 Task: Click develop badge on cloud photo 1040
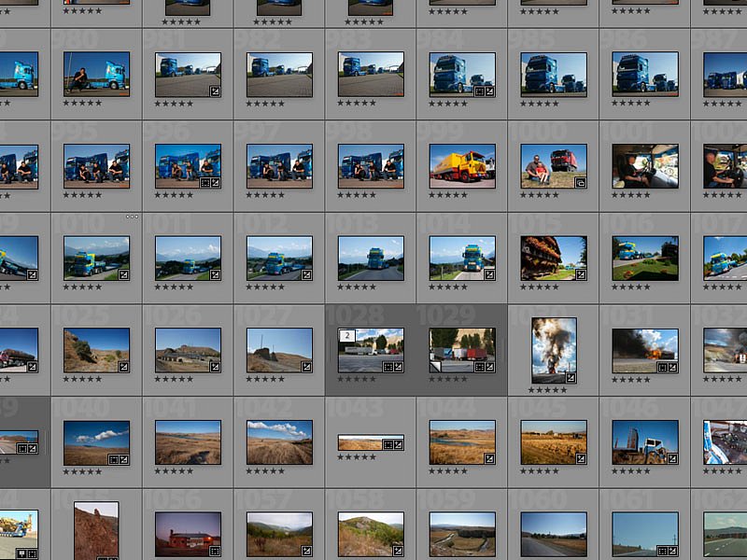tap(123, 459)
